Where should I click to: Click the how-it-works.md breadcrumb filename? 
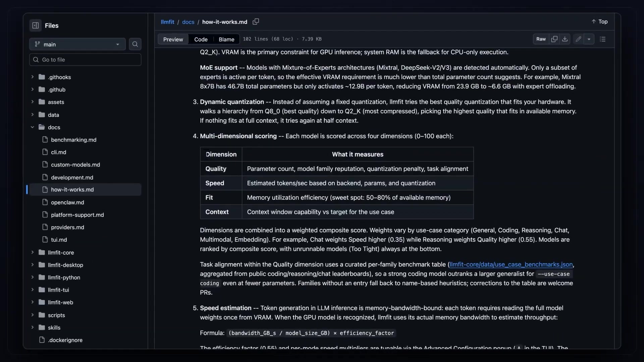[x=225, y=22]
